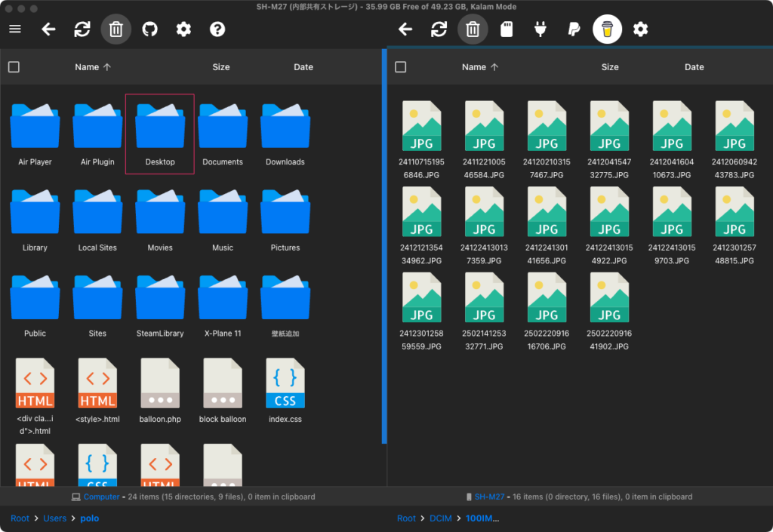The image size is (773, 532).
Task: Go back in the left panel
Action: [49, 29]
